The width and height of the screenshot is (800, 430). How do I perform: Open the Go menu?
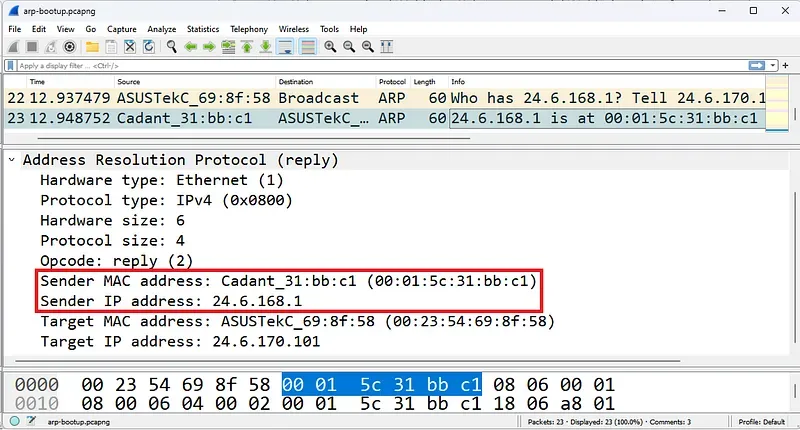(x=91, y=29)
